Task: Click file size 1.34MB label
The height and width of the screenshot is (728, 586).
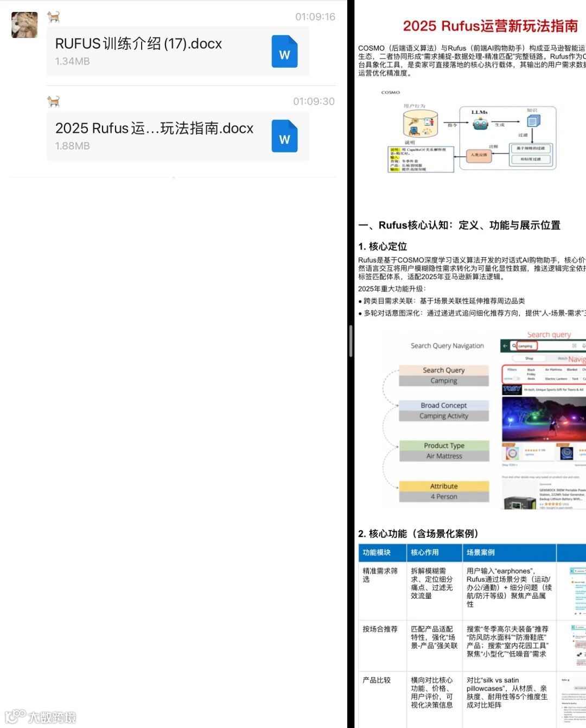Action: point(72,61)
